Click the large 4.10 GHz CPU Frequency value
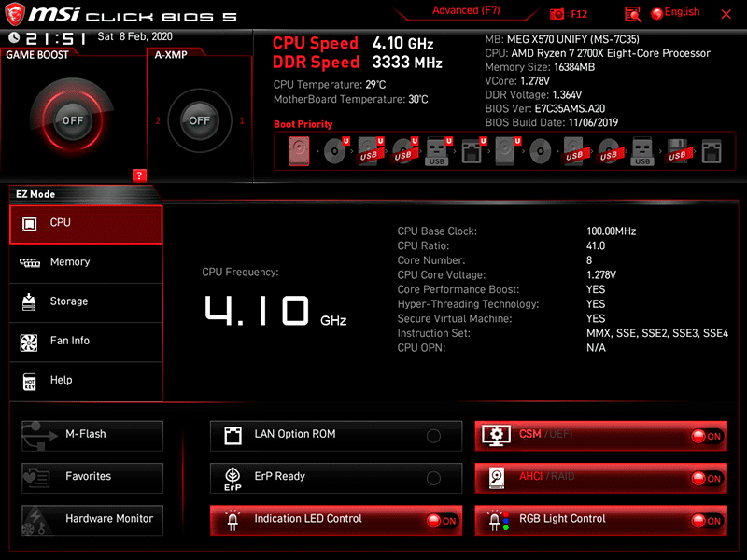 pos(275,312)
